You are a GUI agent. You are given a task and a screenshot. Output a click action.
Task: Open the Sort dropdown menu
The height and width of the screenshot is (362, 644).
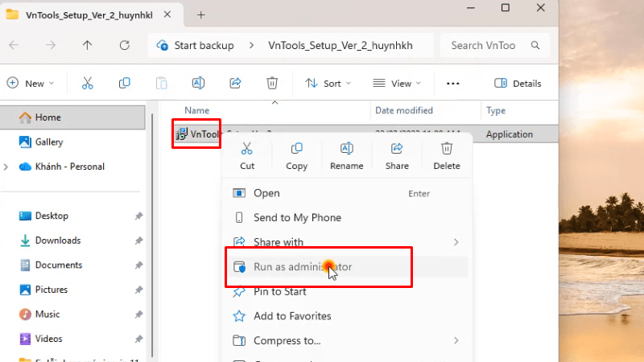[x=328, y=83]
